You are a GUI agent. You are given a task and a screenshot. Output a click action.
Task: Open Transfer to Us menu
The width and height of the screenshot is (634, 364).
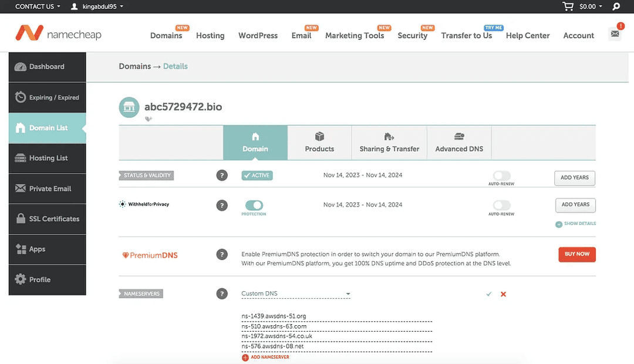pos(467,36)
